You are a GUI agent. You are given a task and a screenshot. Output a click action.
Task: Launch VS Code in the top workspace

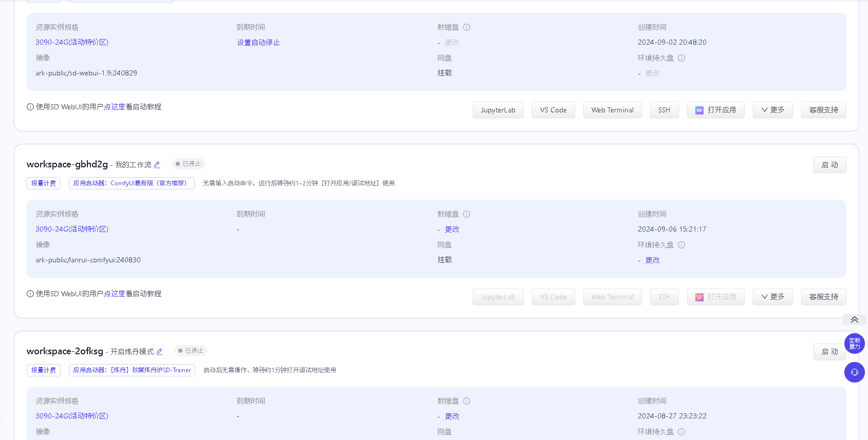553,110
